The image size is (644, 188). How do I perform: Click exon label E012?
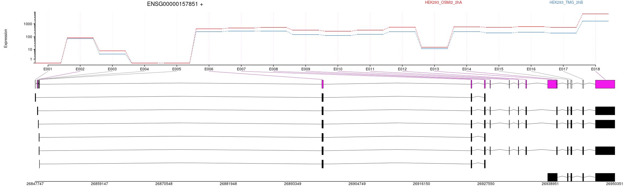point(402,69)
